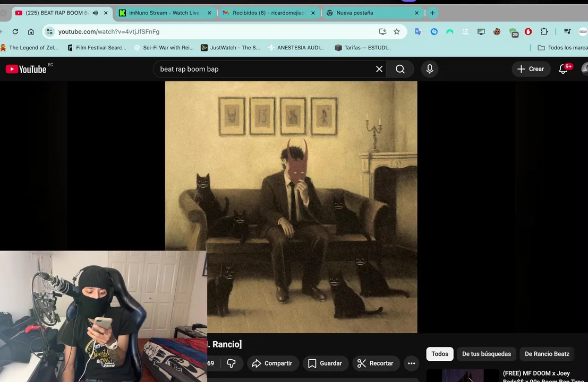Image resolution: width=588 pixels, height=382 pixels.
Task: Close the Nueva pestaña tab
Action: (x=416, y=13)
